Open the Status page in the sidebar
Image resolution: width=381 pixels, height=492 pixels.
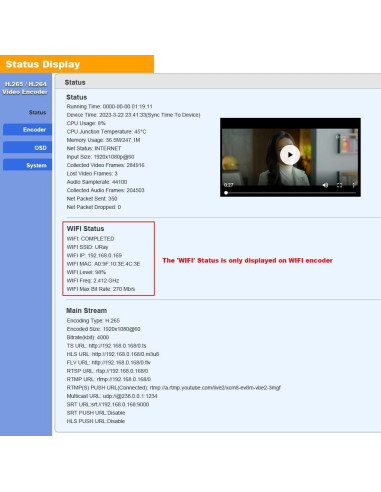(x=37, y=112)
